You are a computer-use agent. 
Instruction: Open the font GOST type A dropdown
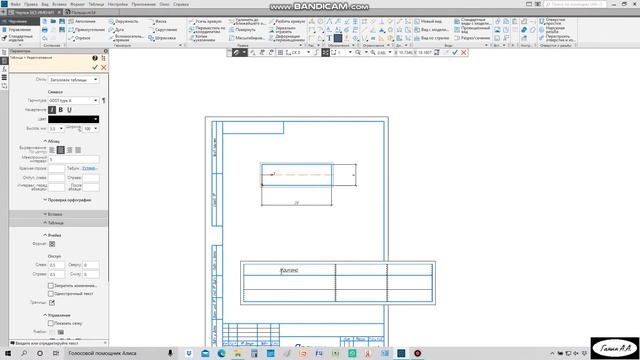click(73, 100)
